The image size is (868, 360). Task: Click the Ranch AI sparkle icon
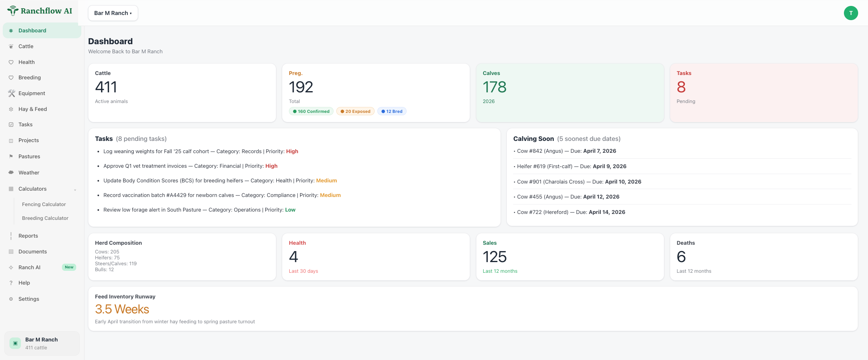pos(11,267)
